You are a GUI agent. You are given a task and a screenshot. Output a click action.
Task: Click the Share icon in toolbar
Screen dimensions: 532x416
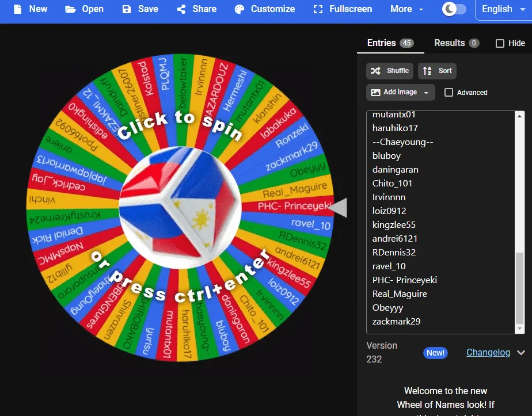click(181, 9)
